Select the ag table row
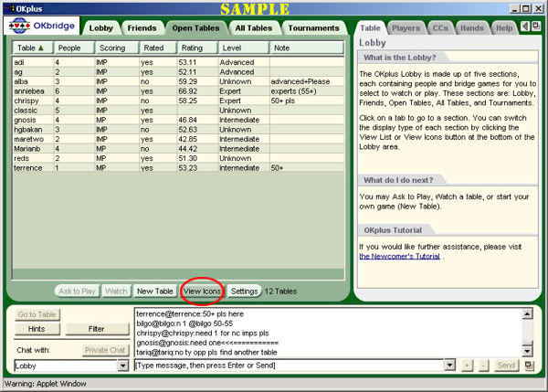The width and height of the screenshot is (548, 392). (x=178, y=72)
